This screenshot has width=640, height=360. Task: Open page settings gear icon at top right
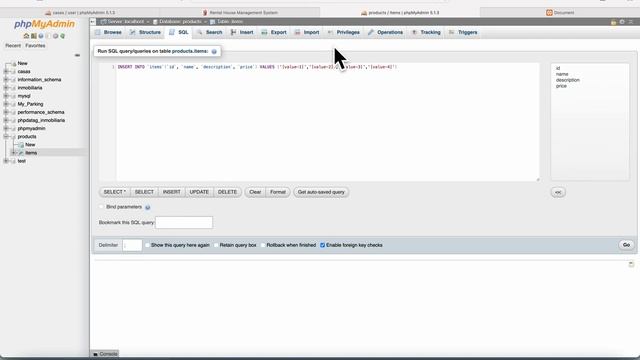click(x=622, y=22)
